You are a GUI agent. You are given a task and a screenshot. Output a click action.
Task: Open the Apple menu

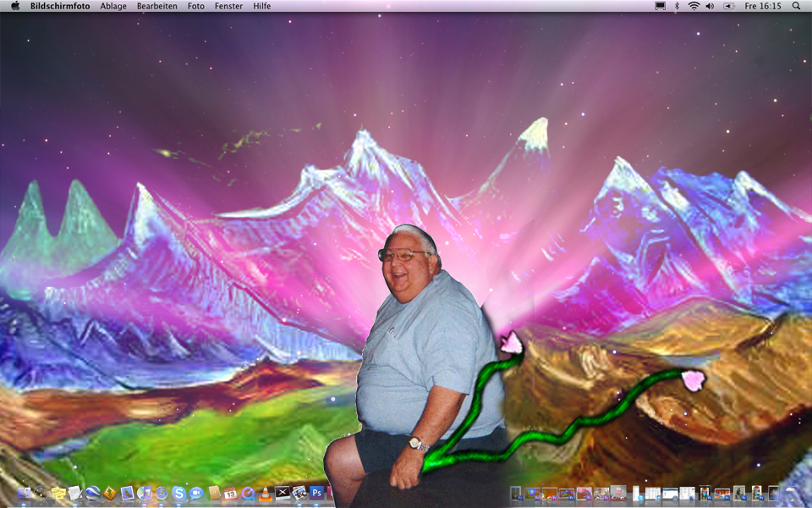(14, 6)
